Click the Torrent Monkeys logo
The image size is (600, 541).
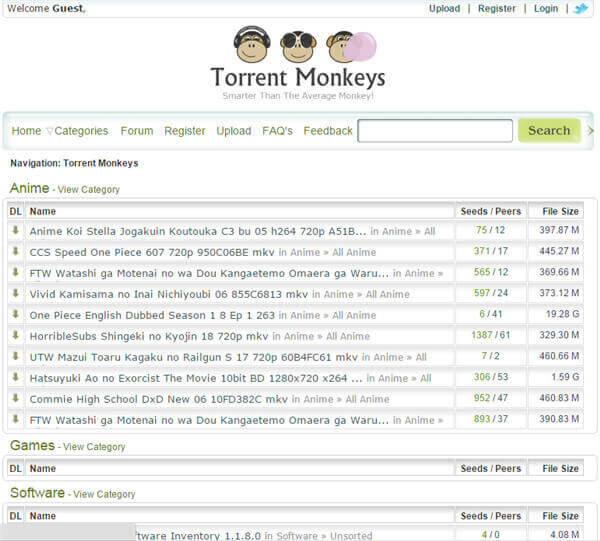tap(298, 63)
